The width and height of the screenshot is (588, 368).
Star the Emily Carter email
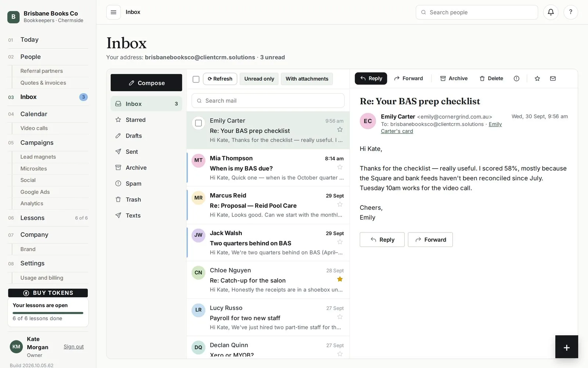(340, 130)
